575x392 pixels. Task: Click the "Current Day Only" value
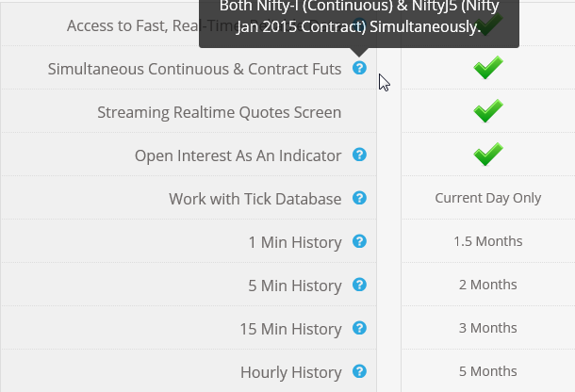point(488,198)
